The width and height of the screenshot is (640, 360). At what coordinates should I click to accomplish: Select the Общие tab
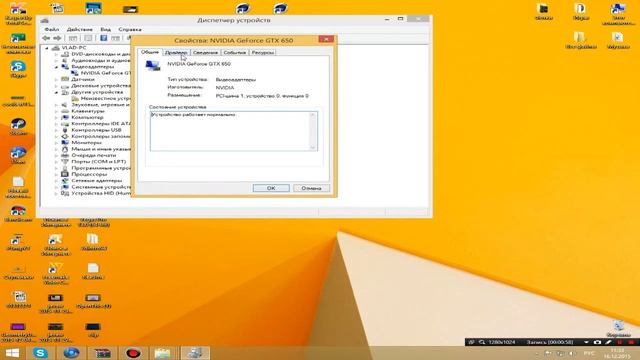tap(150, 52)
